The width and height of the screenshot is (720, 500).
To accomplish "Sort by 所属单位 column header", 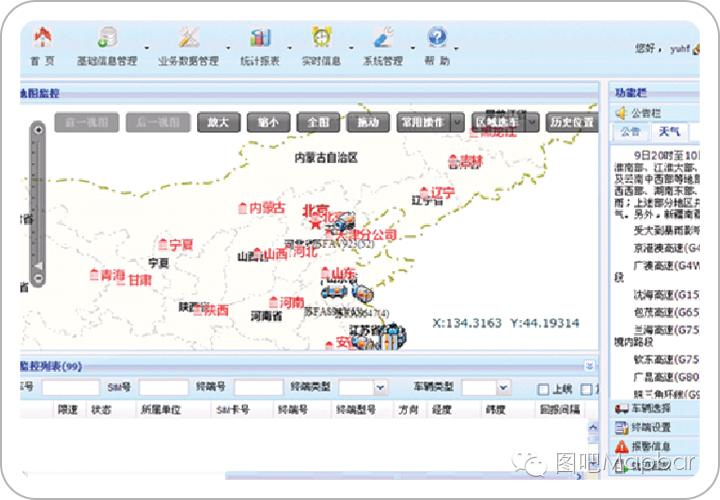I will click(x=160, y=410).
